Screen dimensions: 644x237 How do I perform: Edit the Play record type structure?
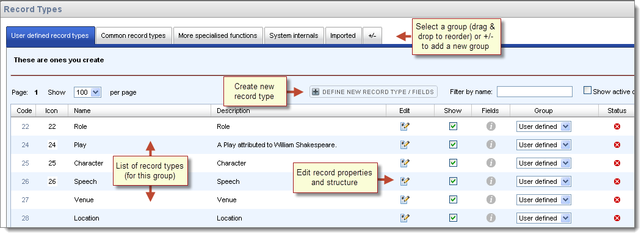click(405, 145)
